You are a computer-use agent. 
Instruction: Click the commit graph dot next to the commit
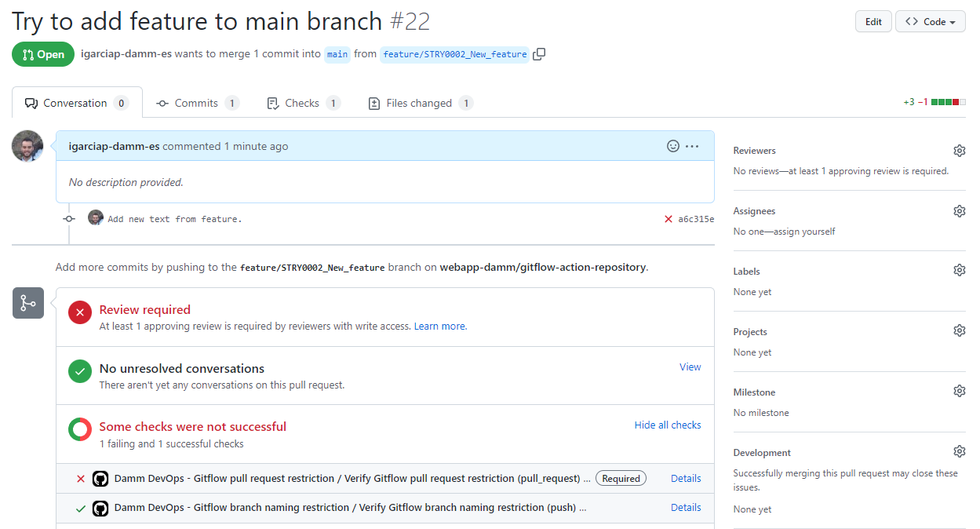tap(68, 219)
